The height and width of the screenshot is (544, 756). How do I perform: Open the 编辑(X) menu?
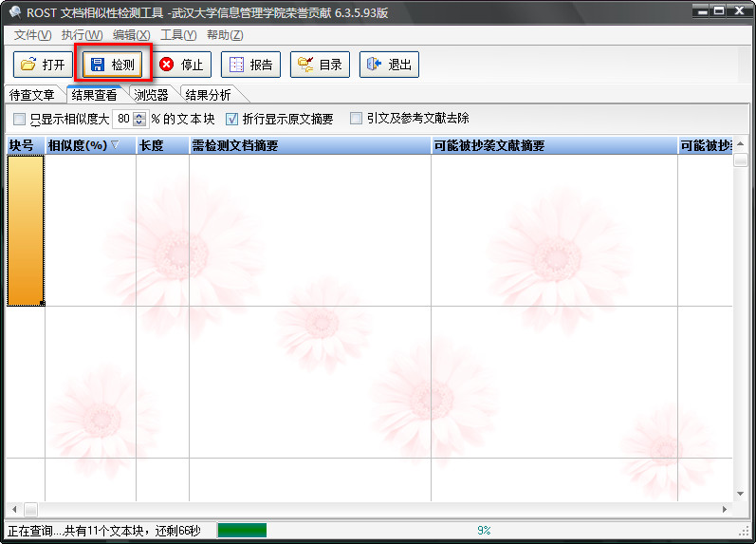pyautogui.click(x=131, y=35)
